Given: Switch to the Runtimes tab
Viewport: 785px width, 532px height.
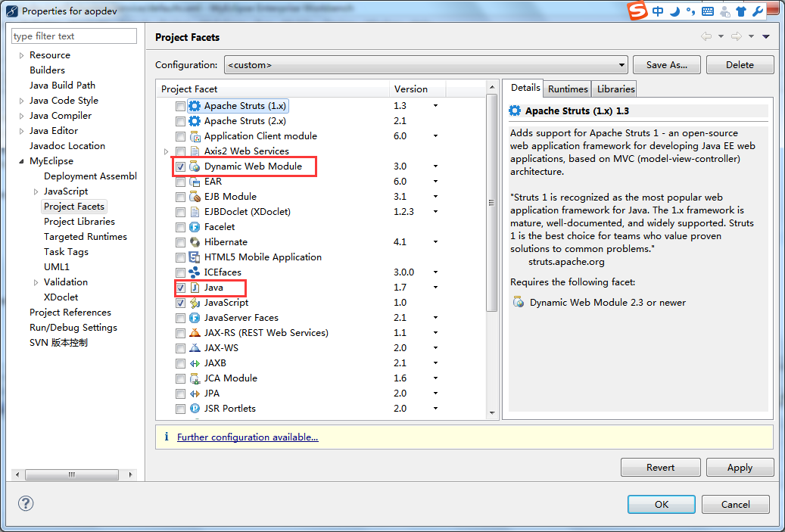Looking at the screenshot, I should pyautogui.click(x=567, y=89).
